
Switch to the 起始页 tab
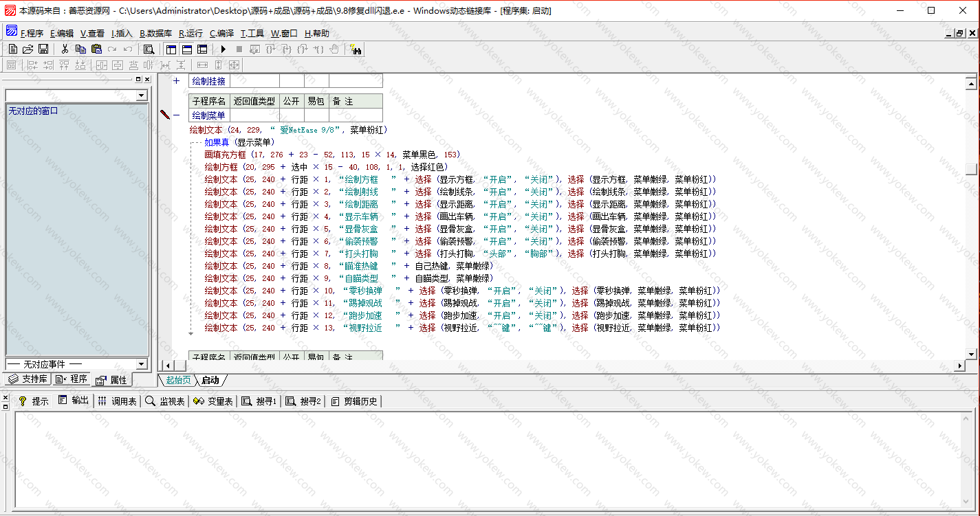click(178, 380)
